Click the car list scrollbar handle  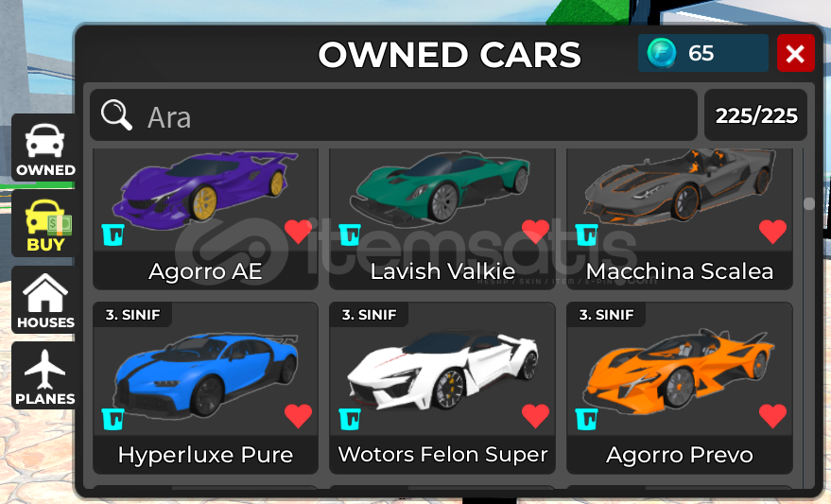click(808, 203)
